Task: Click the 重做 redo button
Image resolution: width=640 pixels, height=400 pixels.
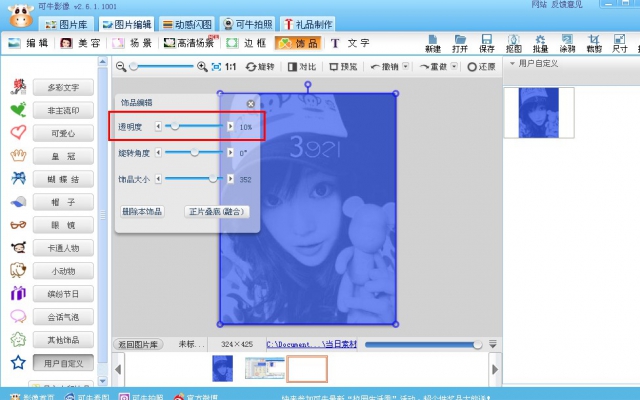Action: (x=434, y=67)
